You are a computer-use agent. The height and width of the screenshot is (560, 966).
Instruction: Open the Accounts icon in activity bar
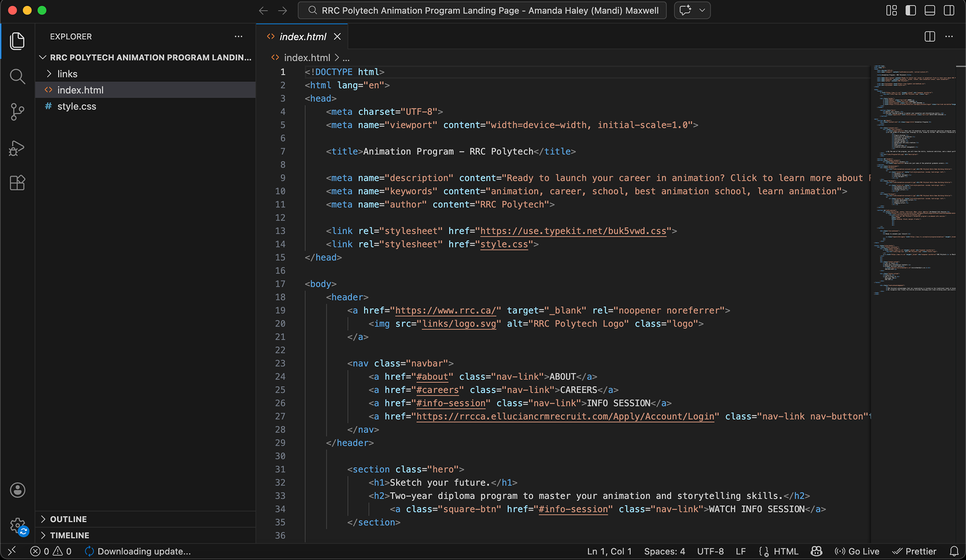coord(18,490)
